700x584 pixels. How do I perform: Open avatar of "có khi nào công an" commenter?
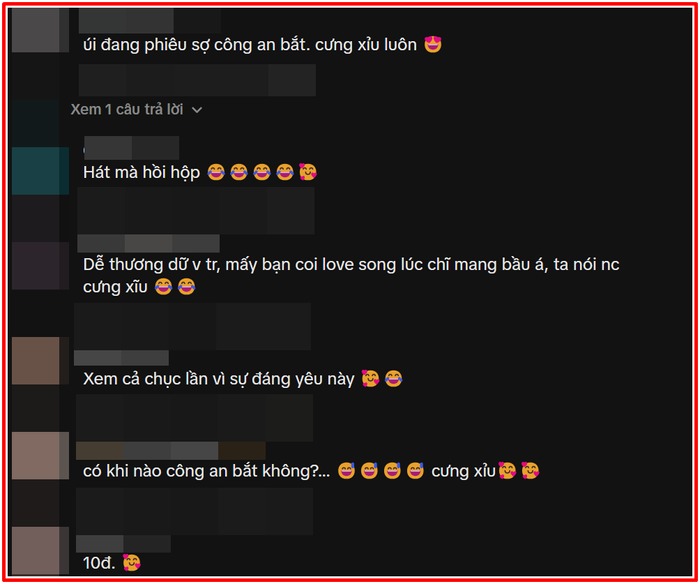[40, 455]
